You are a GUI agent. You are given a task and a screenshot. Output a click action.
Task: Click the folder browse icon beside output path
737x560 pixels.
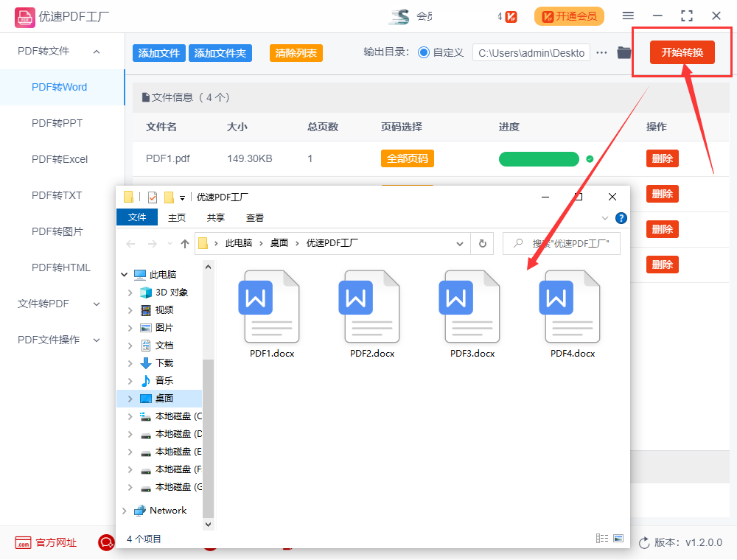624,52
